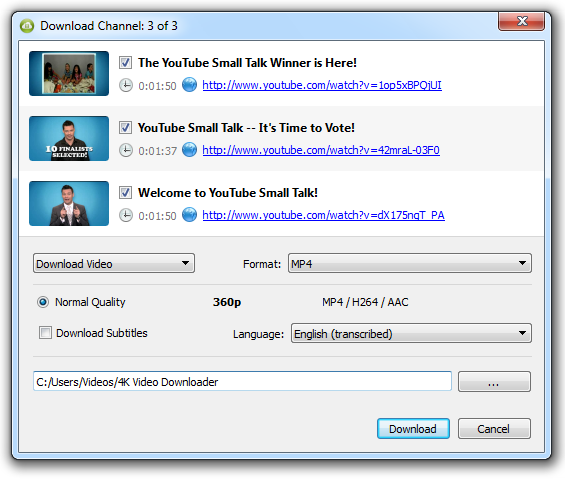The width and height of the screenshot is (565, 480).
Task: Click the clock icon beside first video duration
Action: point(126,85)
